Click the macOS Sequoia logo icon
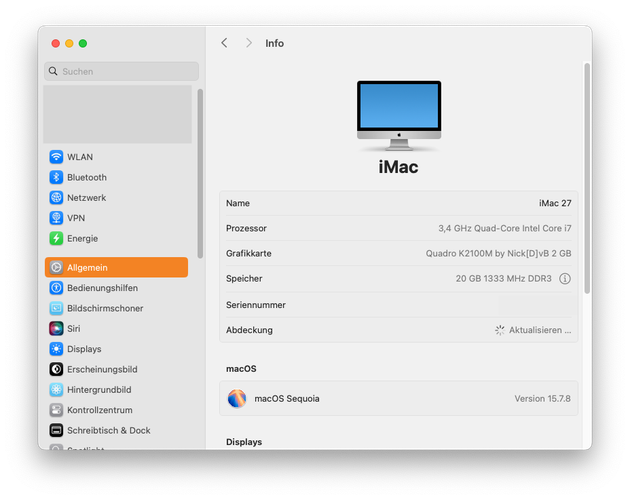630x500 pixels. click(x=237, y=398)
